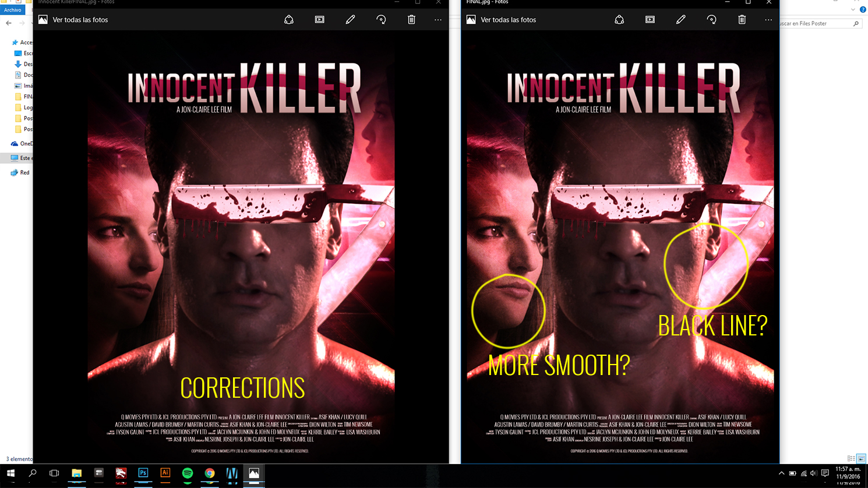Open taskbar search
The height and width of the screenshot is (488, 868).
click(x=33, y=473)
